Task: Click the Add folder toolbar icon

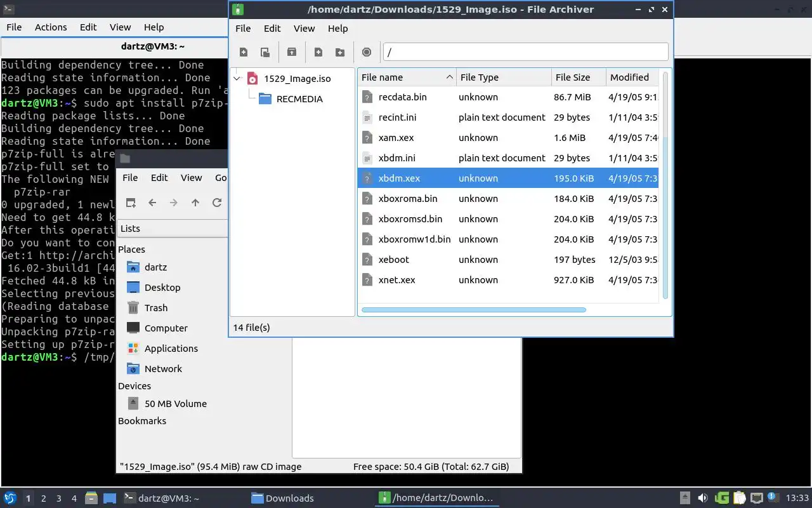Action: (340, 52)
